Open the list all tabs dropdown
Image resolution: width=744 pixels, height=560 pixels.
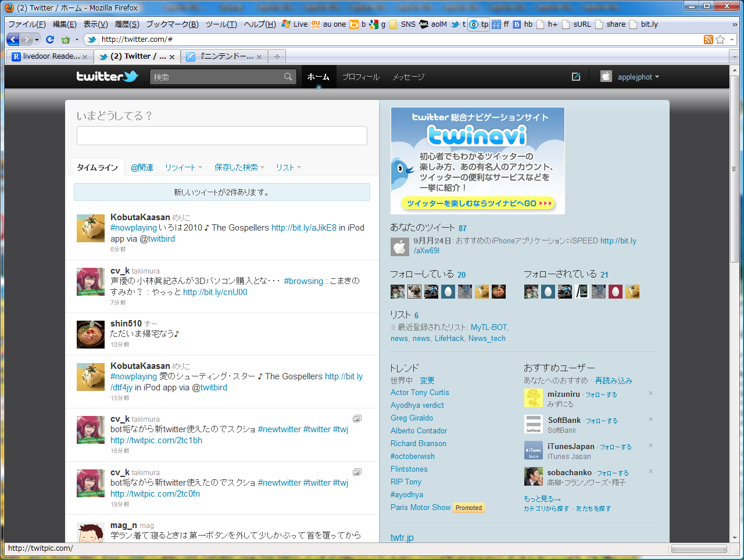[735, 57]
